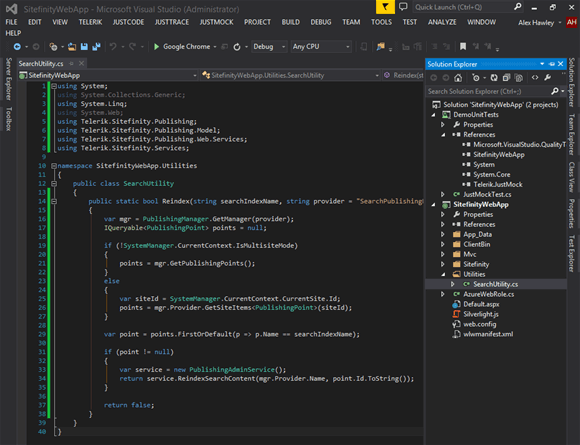580x445 pixels.
Task: Open the Class View side tab
Action: click(x=571, y=176)
